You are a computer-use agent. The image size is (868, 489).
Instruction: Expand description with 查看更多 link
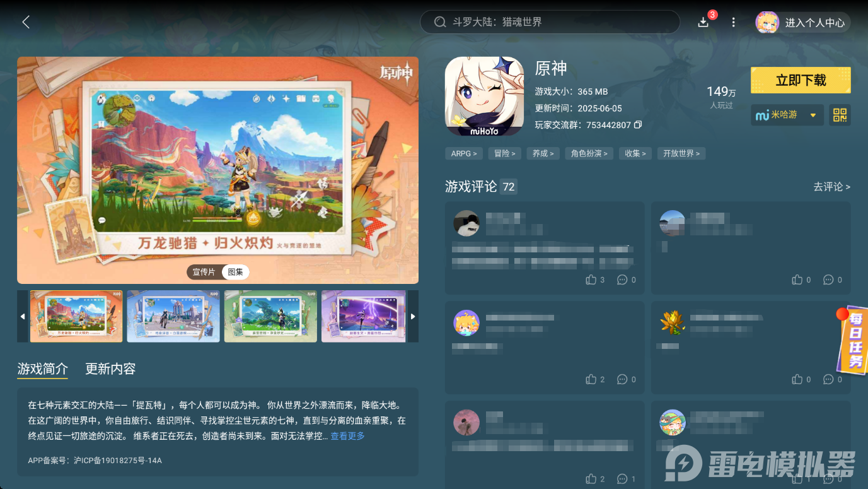[347, 435]
